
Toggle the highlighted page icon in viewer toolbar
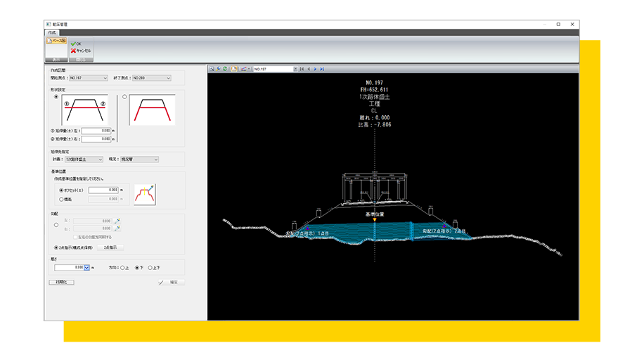coord(234,69)
